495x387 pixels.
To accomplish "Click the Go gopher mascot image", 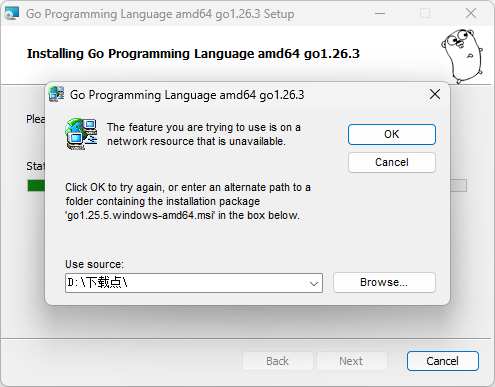I will coord(462,56).
